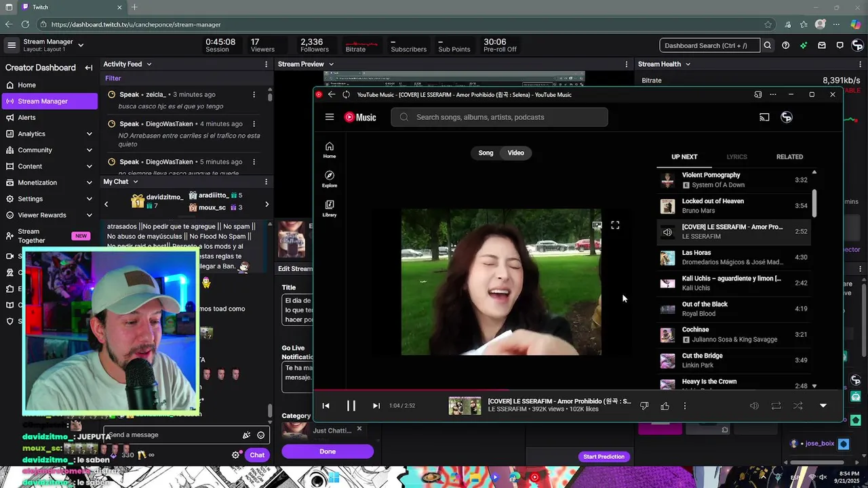
Task: Click the Activity Feed Filter link
Action: (113, 79)
